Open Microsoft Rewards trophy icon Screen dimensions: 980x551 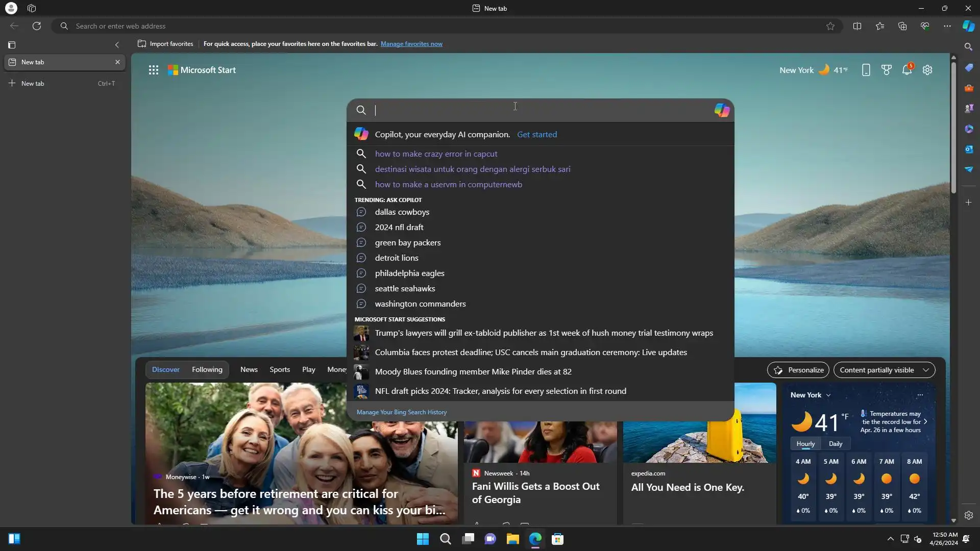pos(887,70)
